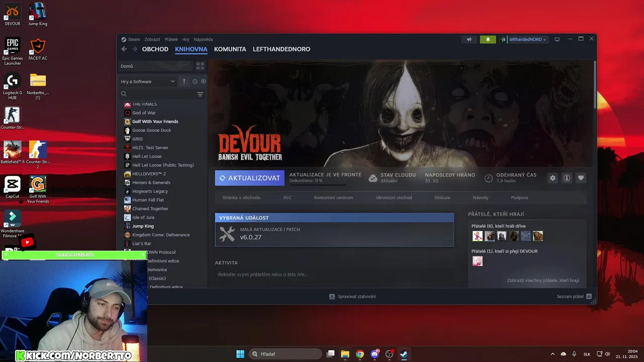The image size is (644, 362).
Task: Open the green notifications bell
Action: [x=488, y=39]
